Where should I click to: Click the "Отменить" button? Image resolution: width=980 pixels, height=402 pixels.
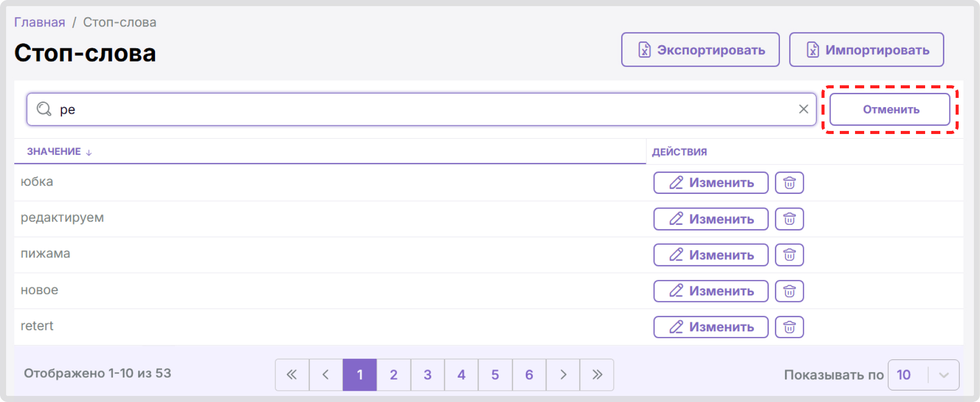coord(890,109)
